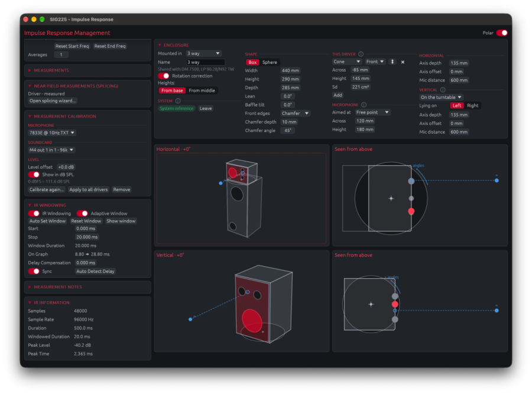Toggle Show in dB SPL

tap(34, 175)
